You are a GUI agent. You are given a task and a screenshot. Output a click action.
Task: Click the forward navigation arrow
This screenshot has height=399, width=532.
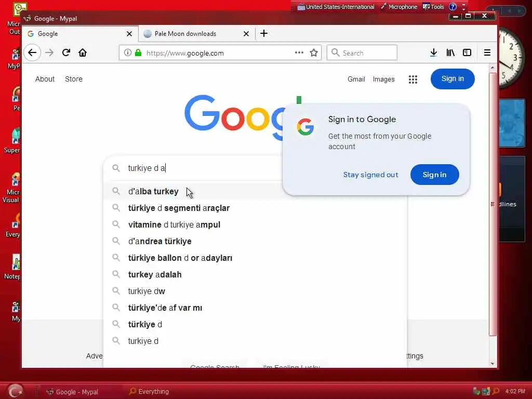coord(49,52)
